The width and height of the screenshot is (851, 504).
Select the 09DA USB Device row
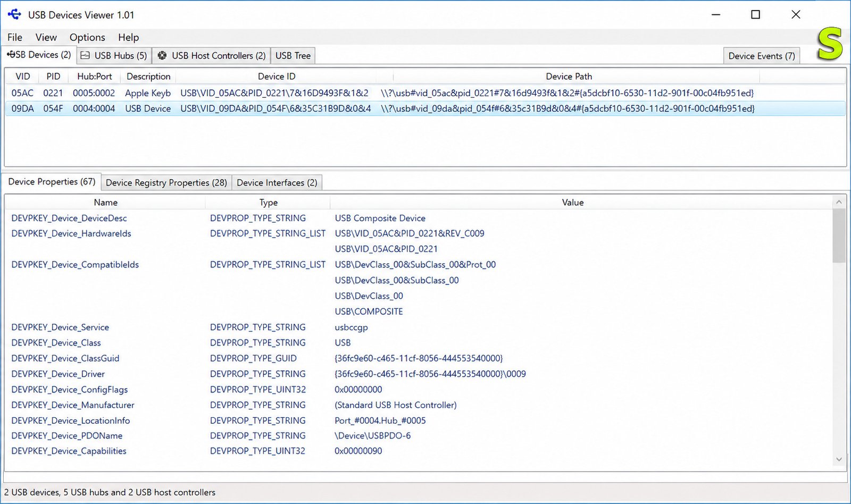(425, 108)
